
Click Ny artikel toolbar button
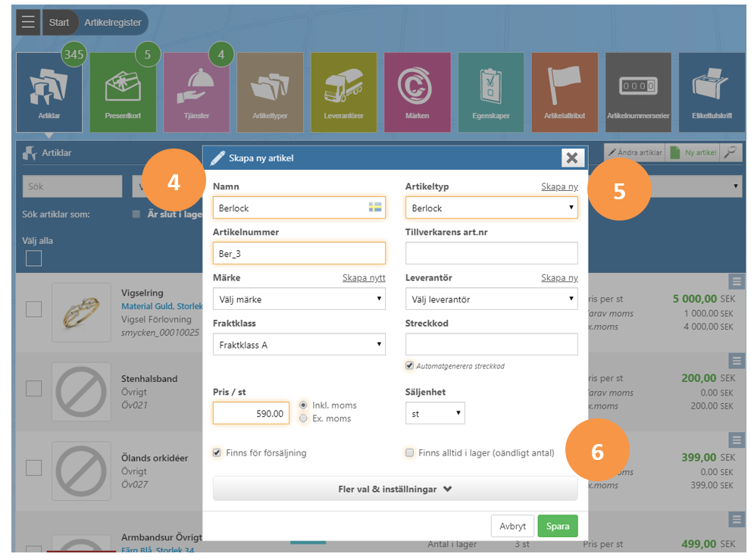tap(693, 152)
